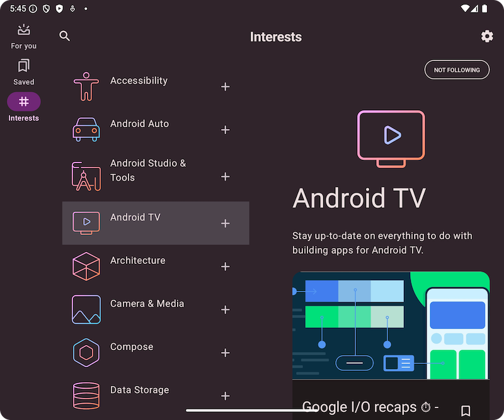Click the Architecture cube icon
504x420 pixels.
click(x=86, y=266)
